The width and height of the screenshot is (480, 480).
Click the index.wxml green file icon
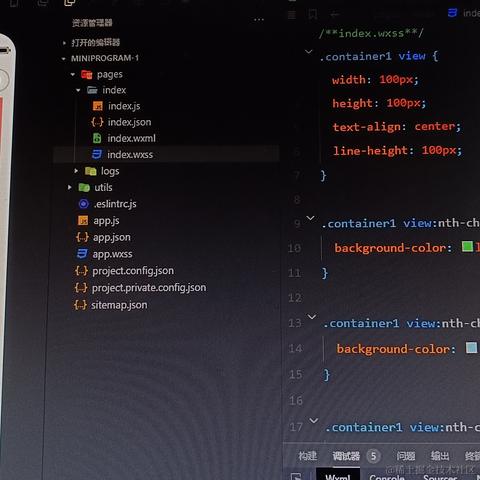coord(97,138)
